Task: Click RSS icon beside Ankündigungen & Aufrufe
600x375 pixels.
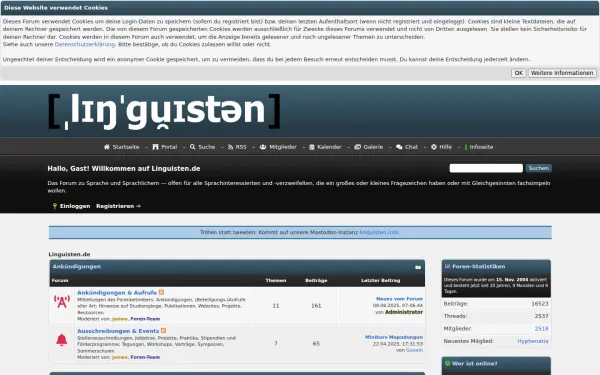Action: (x=161, y=292)
